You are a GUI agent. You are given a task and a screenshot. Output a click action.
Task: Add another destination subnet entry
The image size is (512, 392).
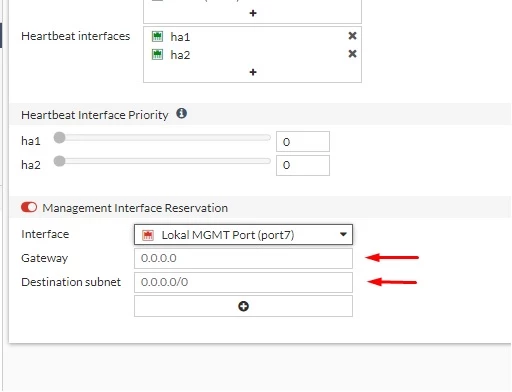pos(243,306)
